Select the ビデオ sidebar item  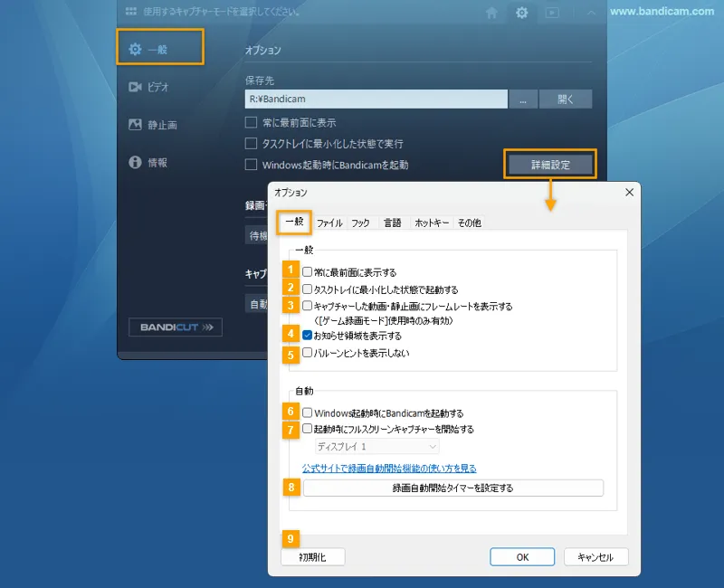point(148,87)
